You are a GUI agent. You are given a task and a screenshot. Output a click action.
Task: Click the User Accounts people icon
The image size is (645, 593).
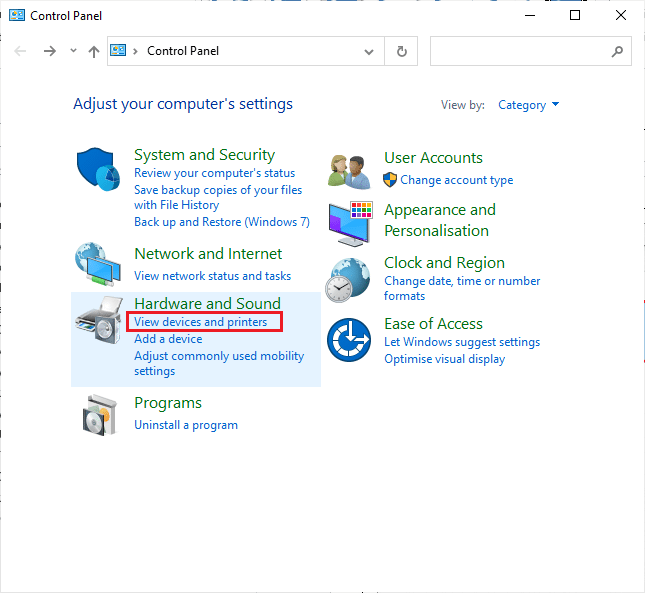point(350,170)
